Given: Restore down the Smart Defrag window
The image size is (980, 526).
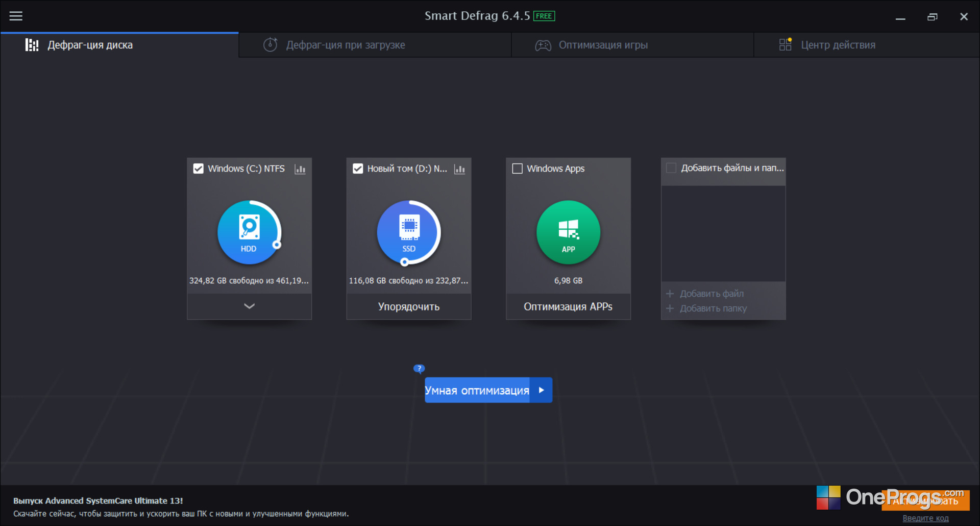Looking at the screenshot, I should point(933,17).
